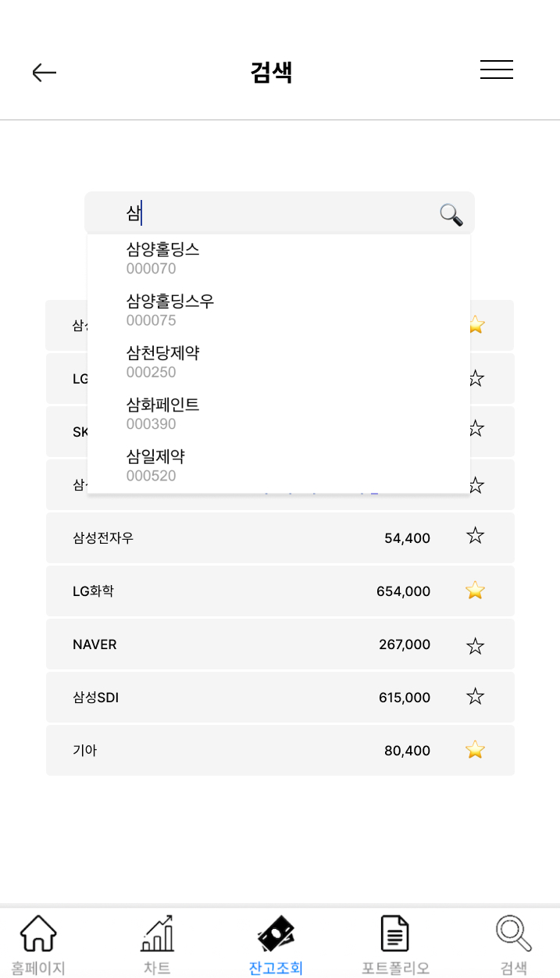Screen dimensions: 560x978
Task: Favorite 삼성전자우 by tapping its star
Action: coord(475,537)
